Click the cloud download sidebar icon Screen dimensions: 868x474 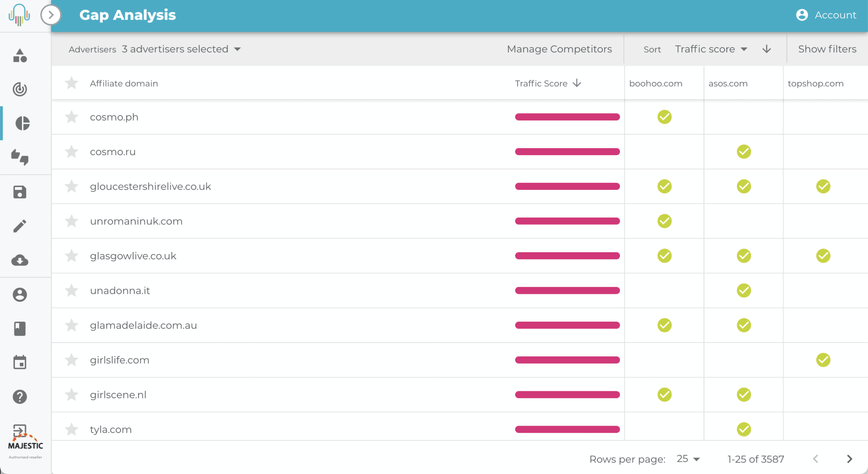point(20,260)
